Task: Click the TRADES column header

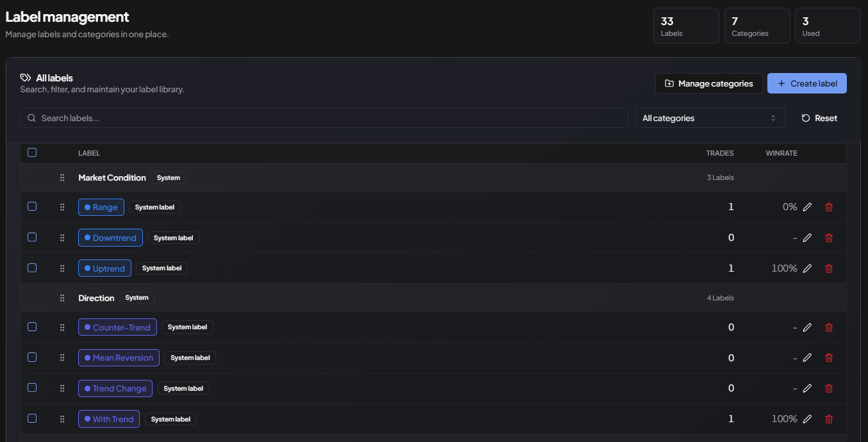Action: (720, 153)
